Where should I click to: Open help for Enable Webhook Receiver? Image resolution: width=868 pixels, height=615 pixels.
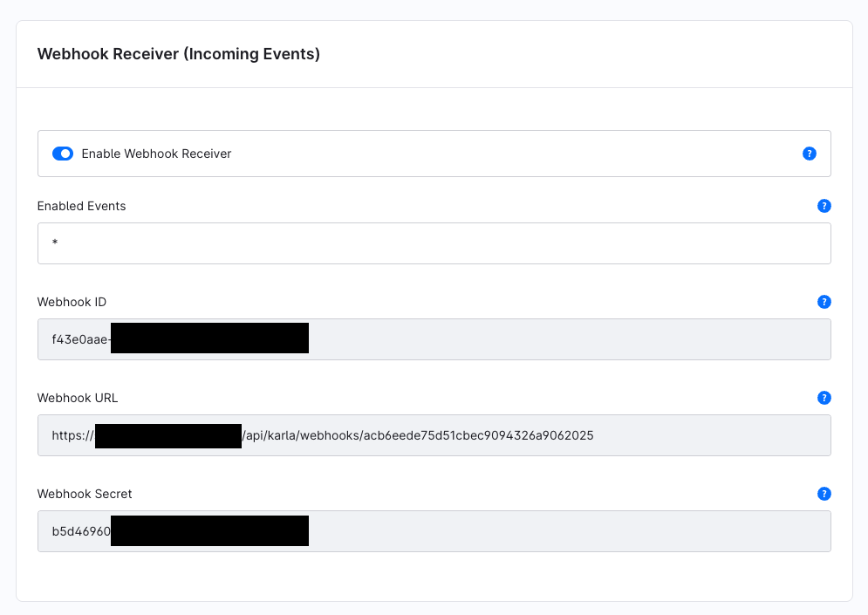pos(809,153)
